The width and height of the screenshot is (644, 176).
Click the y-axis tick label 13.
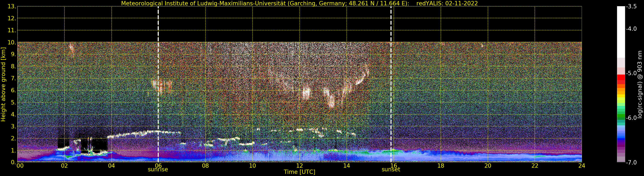click(12, 6)
